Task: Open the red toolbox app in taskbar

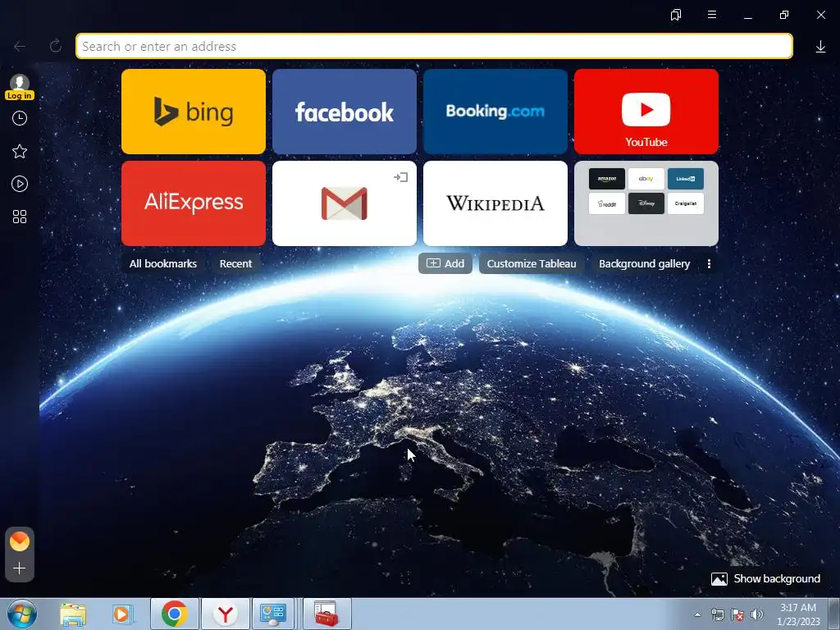Action: point(326,614)
